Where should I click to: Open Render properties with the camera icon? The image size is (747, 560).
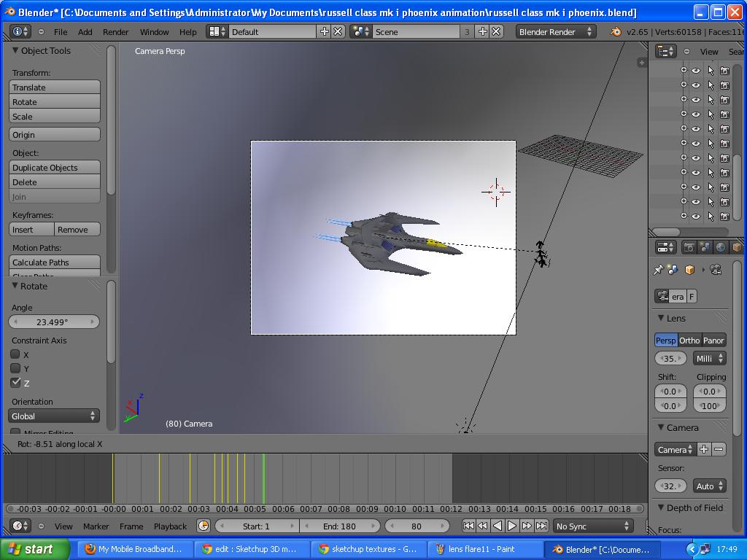[x=689, y=247]
